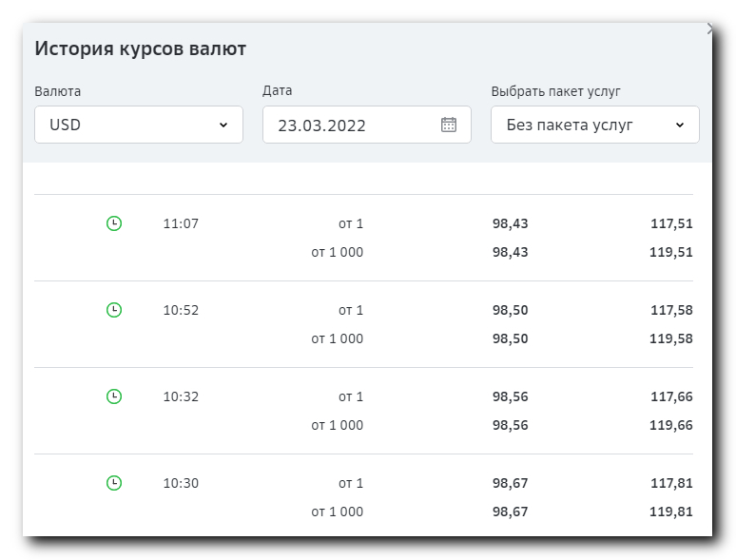Click the 119,81 rate value

(671, 512)
